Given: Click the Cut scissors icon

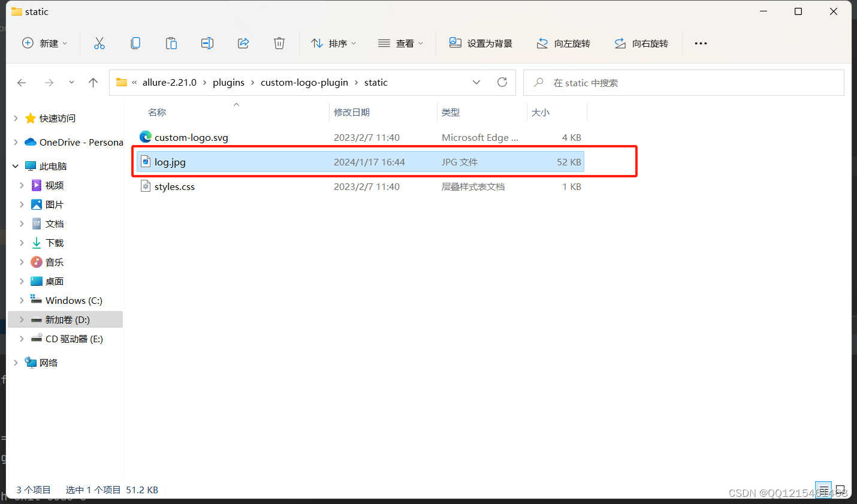Looking at the screenshot, I should pos(99,43).
